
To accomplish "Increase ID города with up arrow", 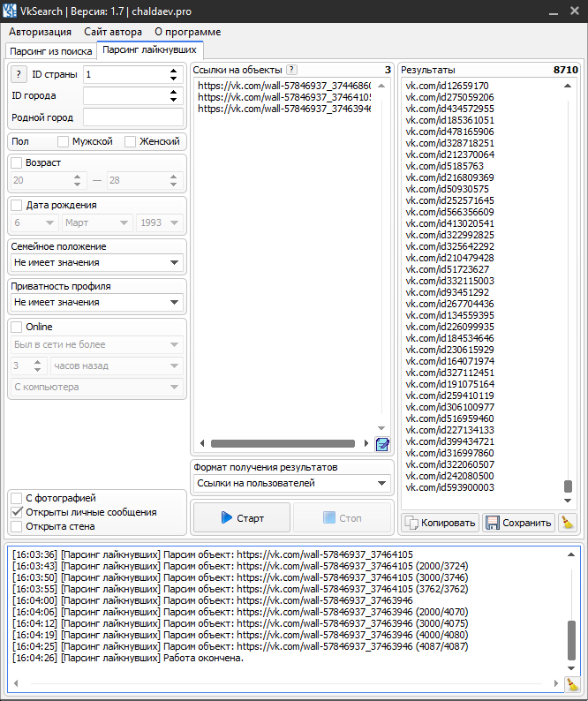I will tap(174, 92).
